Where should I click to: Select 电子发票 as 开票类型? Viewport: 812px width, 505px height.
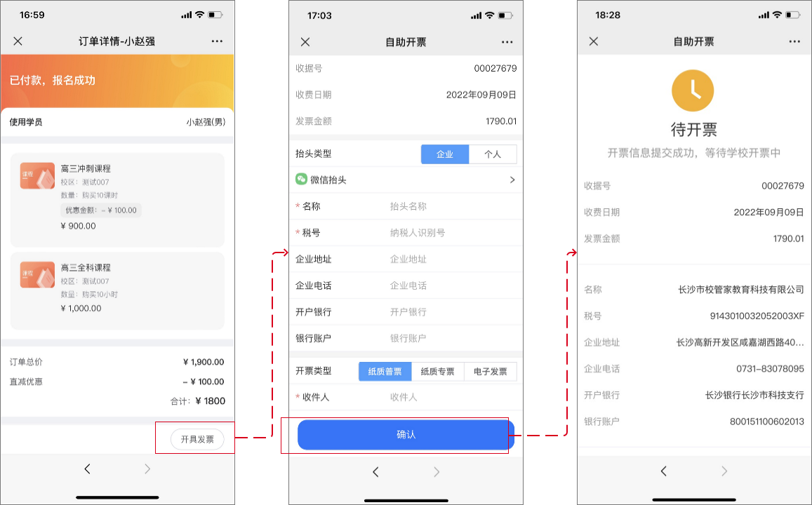click(490, 371)
